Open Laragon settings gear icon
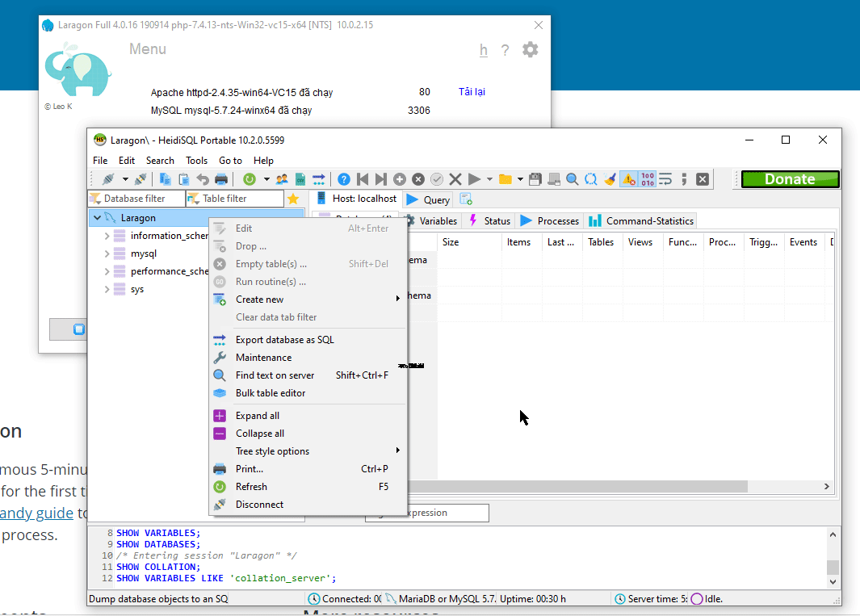860x616 pixels. (x=530, y=50)
